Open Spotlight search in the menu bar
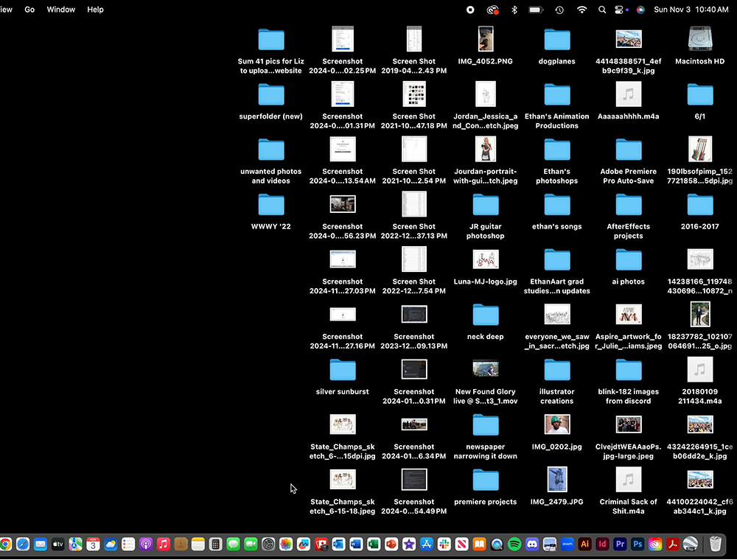 (x=601, y=10)
